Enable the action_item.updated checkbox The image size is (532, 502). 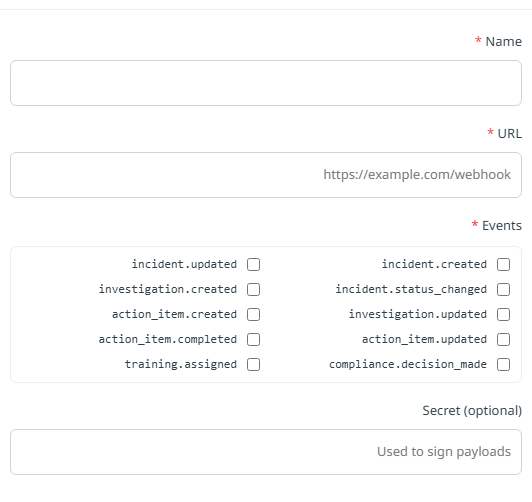tap(504, 340)
